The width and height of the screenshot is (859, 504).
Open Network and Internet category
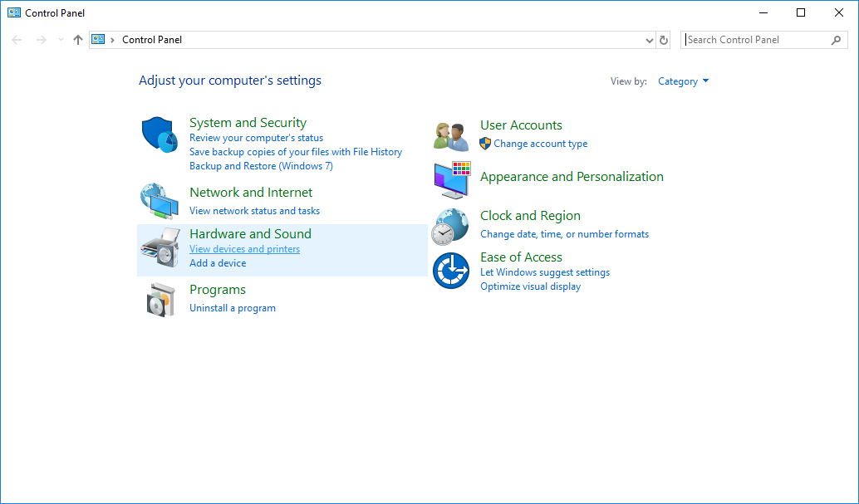(251, 193)
